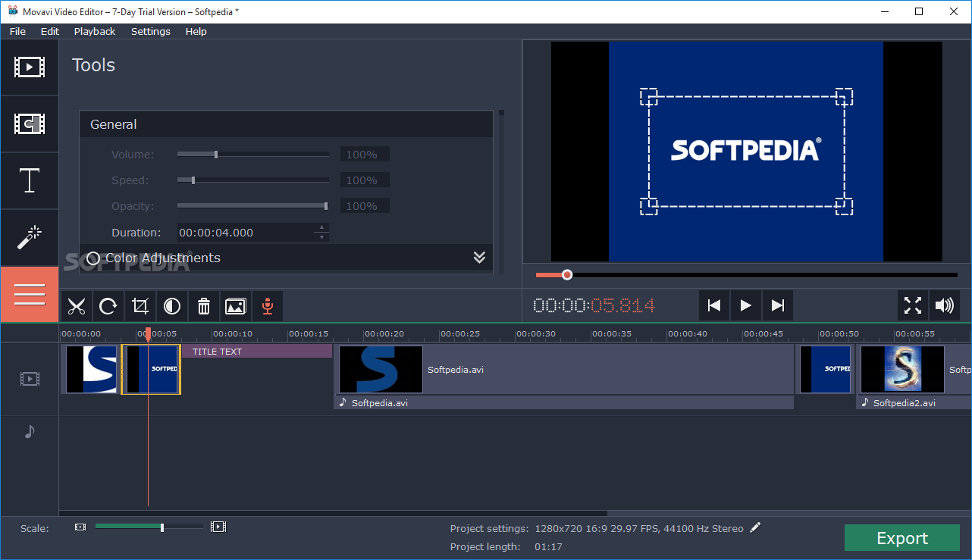Click the bottom-right crop handle in preview
Viewport: 972px width, 560px height.
pos(845,206)
